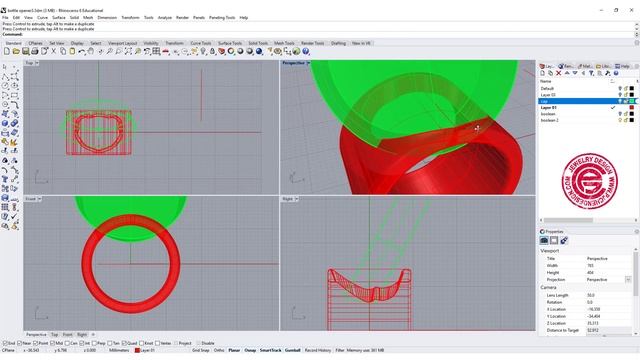Click the blue Render sphere icon
640x360 pixels.
pos(259,51)
